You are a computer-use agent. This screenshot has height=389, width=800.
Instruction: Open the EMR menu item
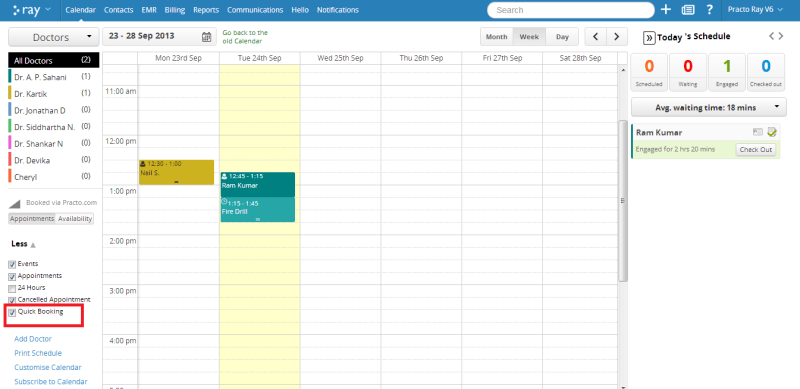pyautogui.click(x=149, y=10)
